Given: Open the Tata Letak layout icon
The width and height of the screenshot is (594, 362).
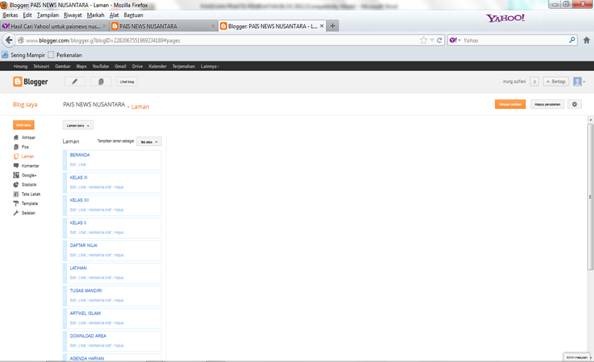Looking at the screenshot, I should pyautogui.click(x=16, y=194).
